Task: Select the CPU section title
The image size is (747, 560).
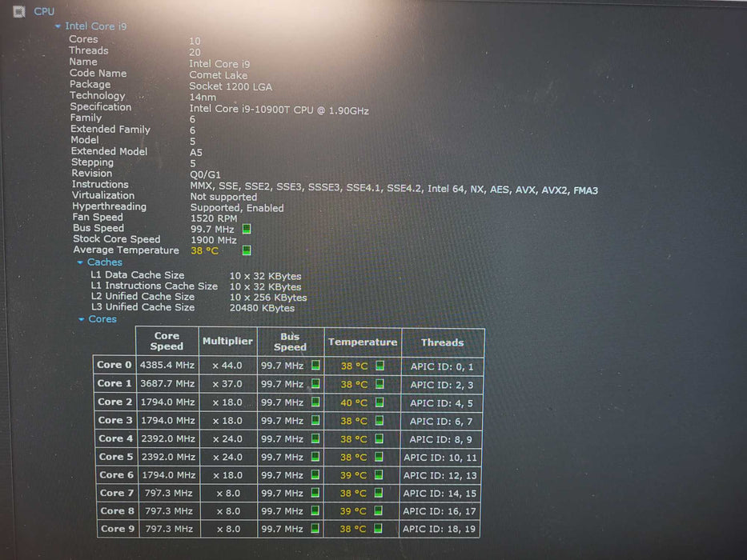Action: 44,11
